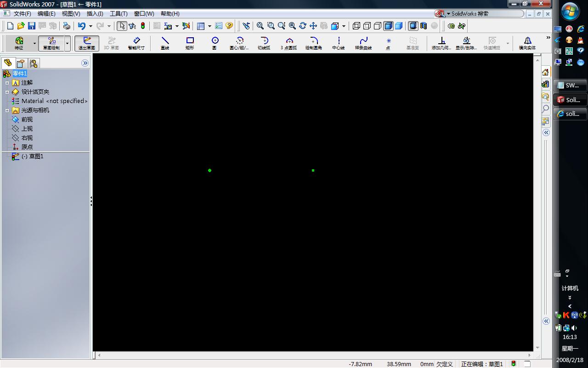Expand the hidden sketch toolbar overflow chevron
Viewport: 588px width, 368px height.
point(548,38)
